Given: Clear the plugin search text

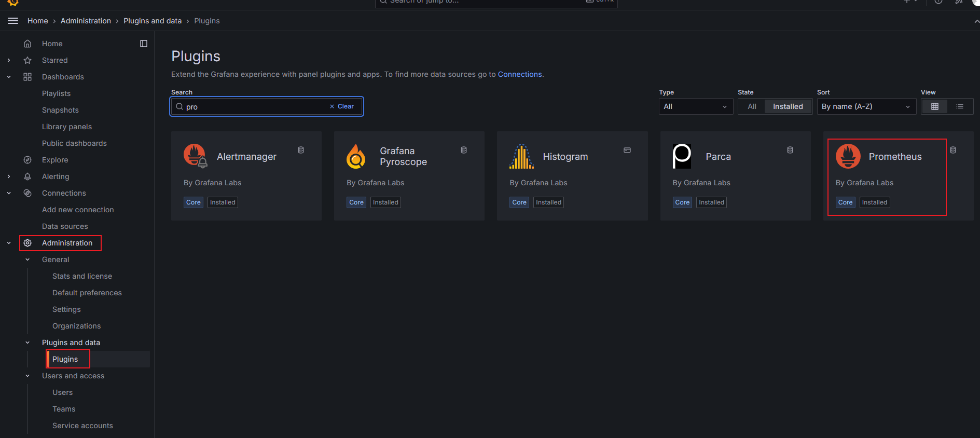Looking at the screenshot, I should 342,106.
